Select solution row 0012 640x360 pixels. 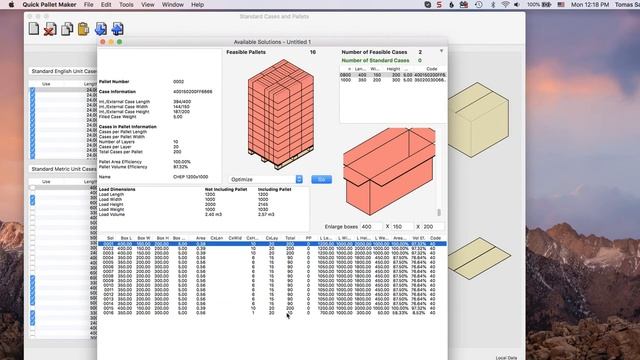pyautogui.click(x=272, y=294)
